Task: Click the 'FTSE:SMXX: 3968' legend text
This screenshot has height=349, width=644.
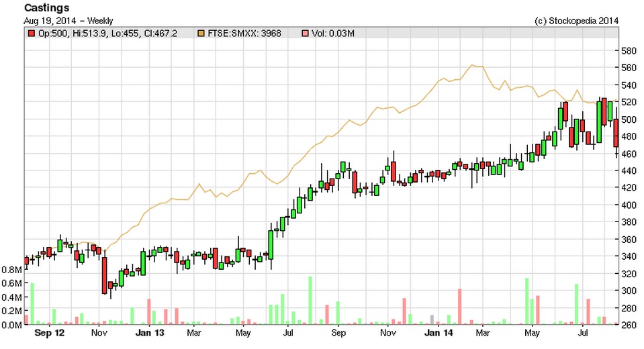Action: click(x=244, y=34)
